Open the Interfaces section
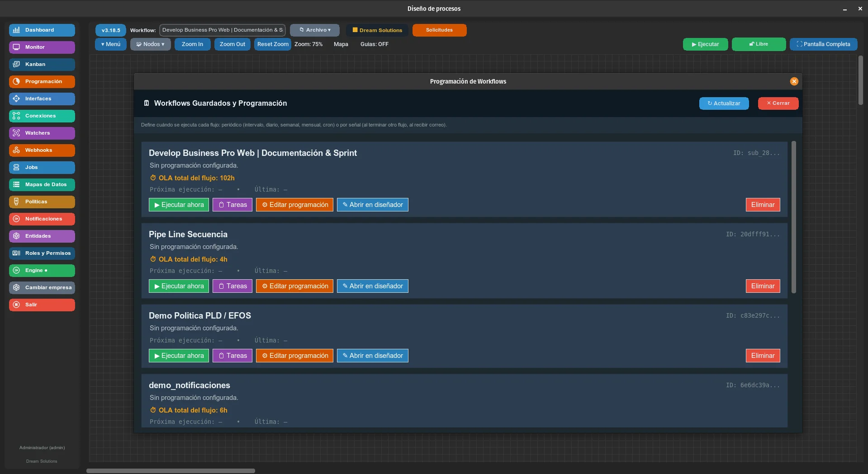Screen dimensions: 868x474 pyautogui.click(x=42, y=99)
